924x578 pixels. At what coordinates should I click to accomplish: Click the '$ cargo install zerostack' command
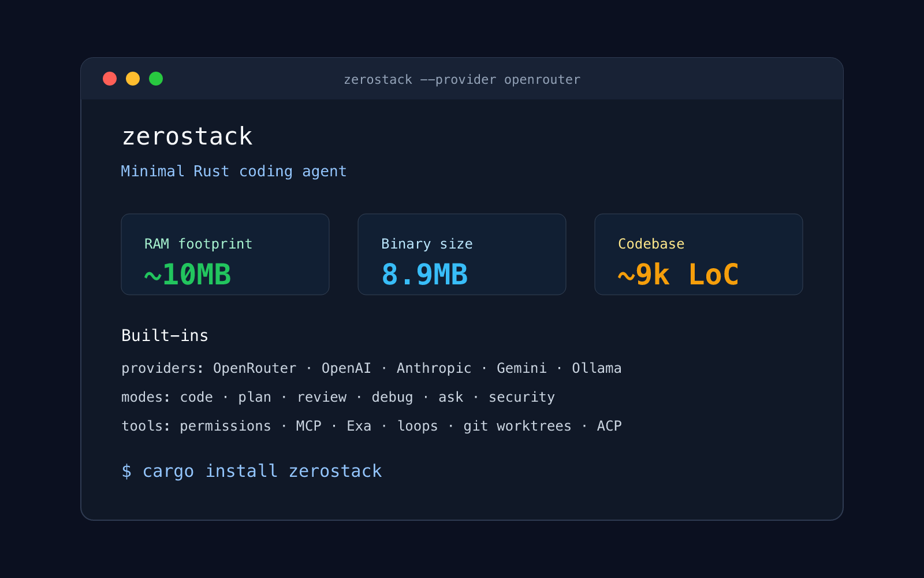point(252,472)
